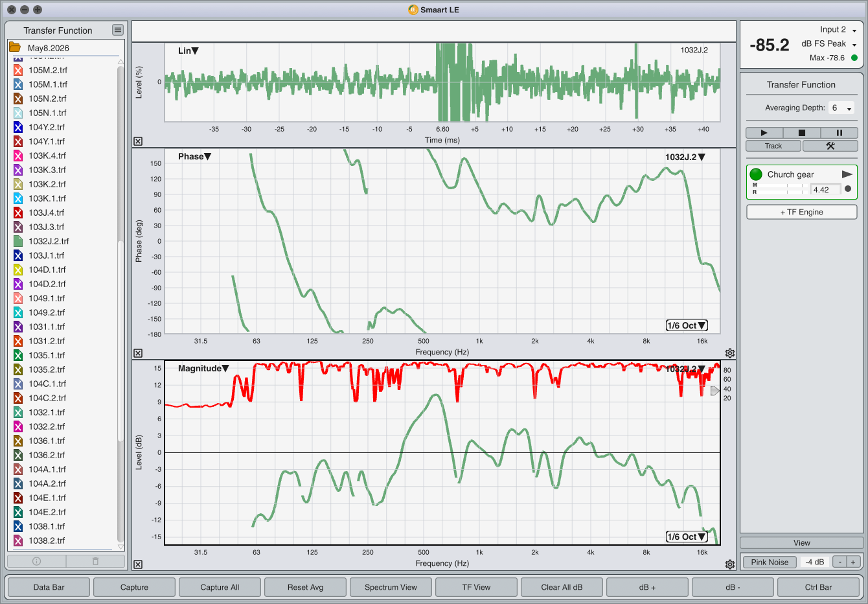Click the May8.2026 folder icon
Viewport: 868px width, 604px height.
tap(14, 47)
